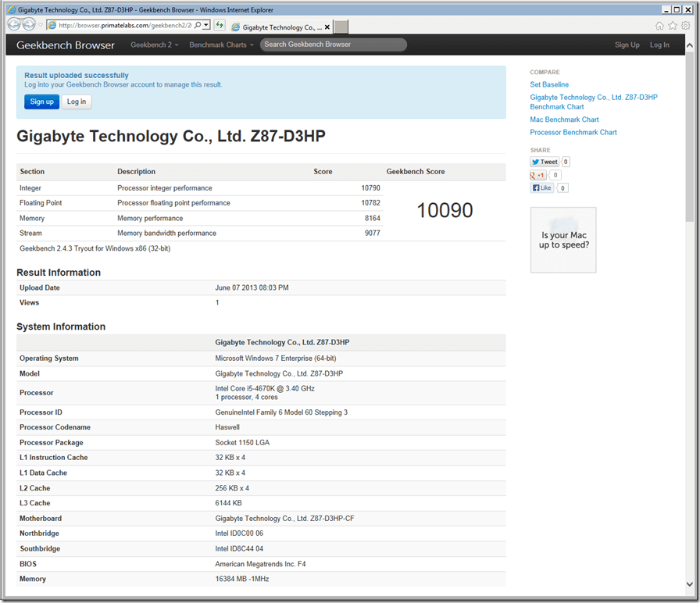Screen dimensions: 700x603
Task: Click 'Microsoft Windows 7 Enterprise (64-bit)' value
Action: (x=276, y=359)
